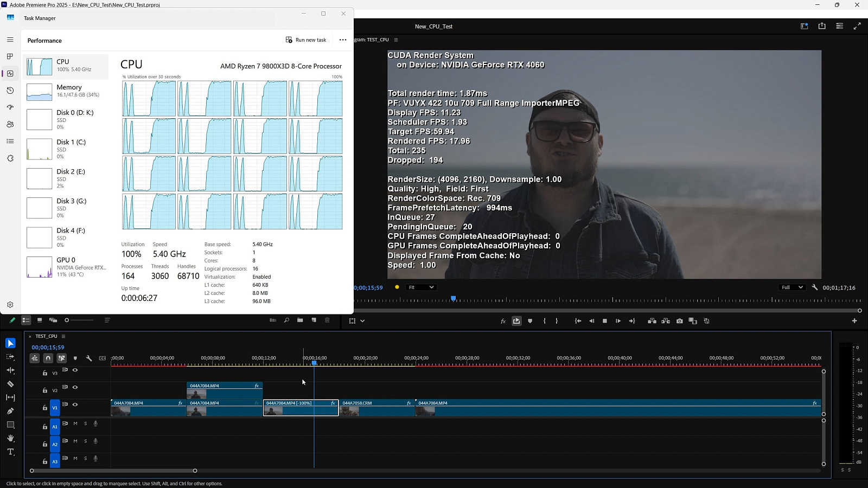This screenshot has height=488, width=868.
Task: Select Memory in performance list
Action: coord(66,91)
